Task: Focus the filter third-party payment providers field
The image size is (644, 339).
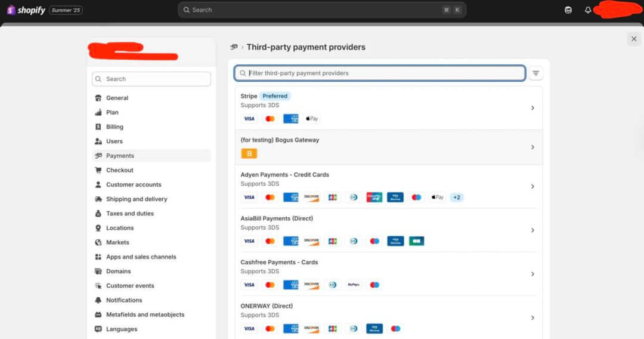Action: pyautogui.click(x=380, y=73)
